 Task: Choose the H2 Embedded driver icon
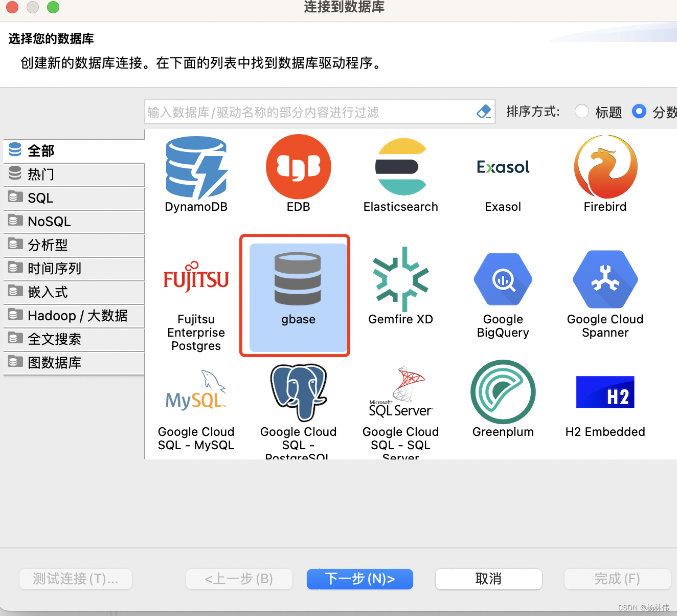pyautogui.click(x=605, y=392)
